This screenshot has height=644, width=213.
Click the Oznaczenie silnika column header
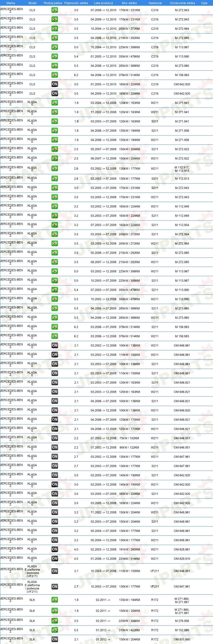coord(182,3)
